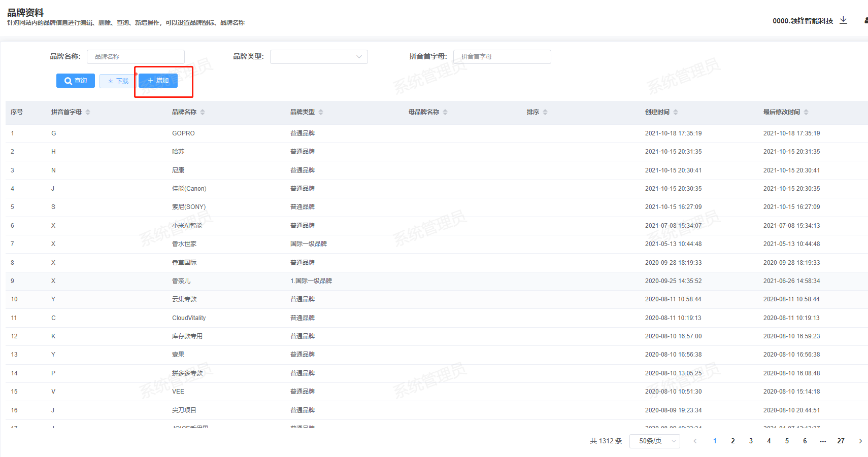Image resolution: width=868 pixels, height=457 pixels.
Task: Click pinyin letter V in VEE row
Action: tap(53, 392)
